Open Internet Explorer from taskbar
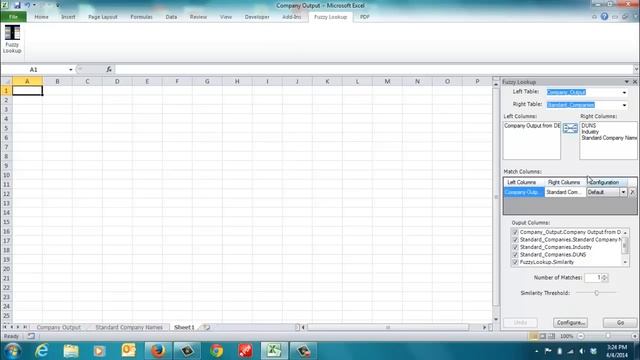The image size is (640, 360). 42,351
